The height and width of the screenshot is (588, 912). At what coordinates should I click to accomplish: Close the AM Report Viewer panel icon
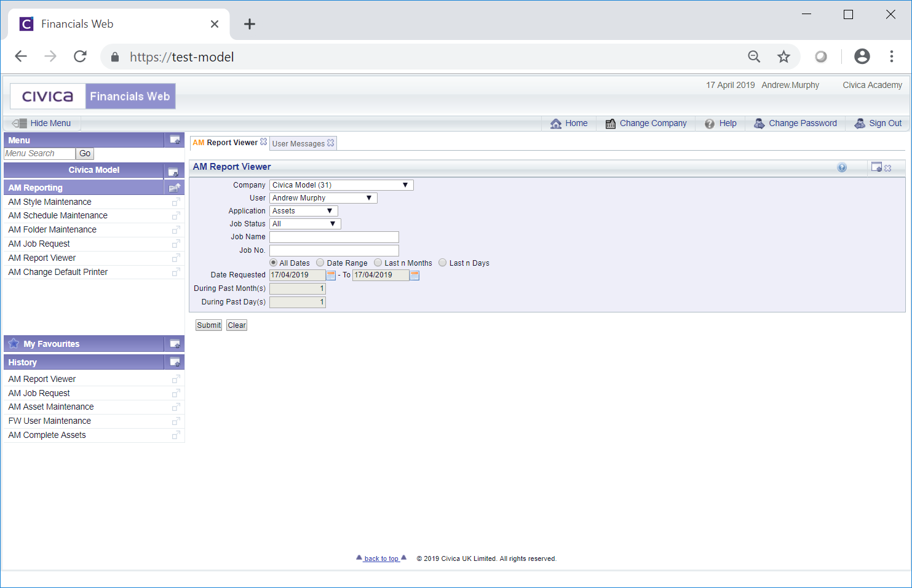point(888,168)
